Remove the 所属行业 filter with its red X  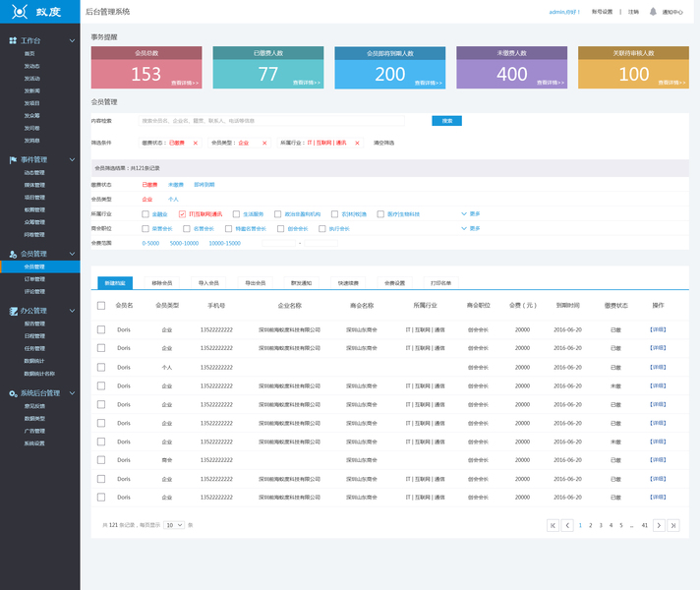tap(357, 143)
